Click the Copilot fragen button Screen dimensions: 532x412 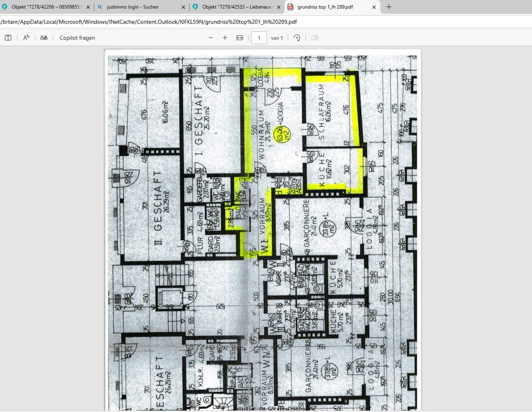point(77,38)
